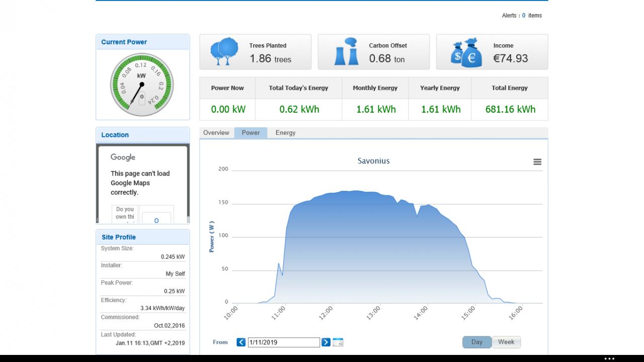Click the Last Updated timestamp value

(x=150, y=343)
